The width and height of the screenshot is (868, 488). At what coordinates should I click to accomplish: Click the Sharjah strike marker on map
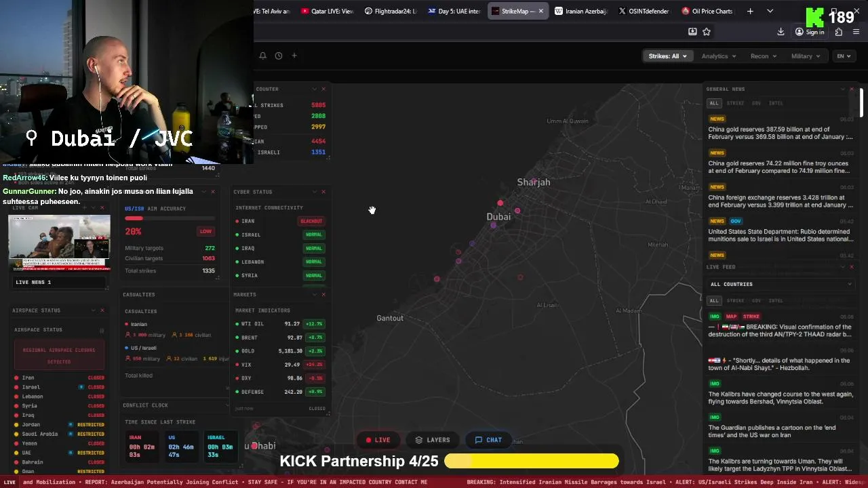(534, 182)
